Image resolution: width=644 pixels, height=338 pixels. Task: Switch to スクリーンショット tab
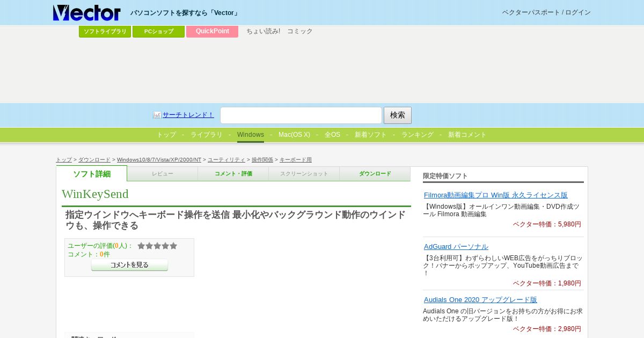pos(304,174)
